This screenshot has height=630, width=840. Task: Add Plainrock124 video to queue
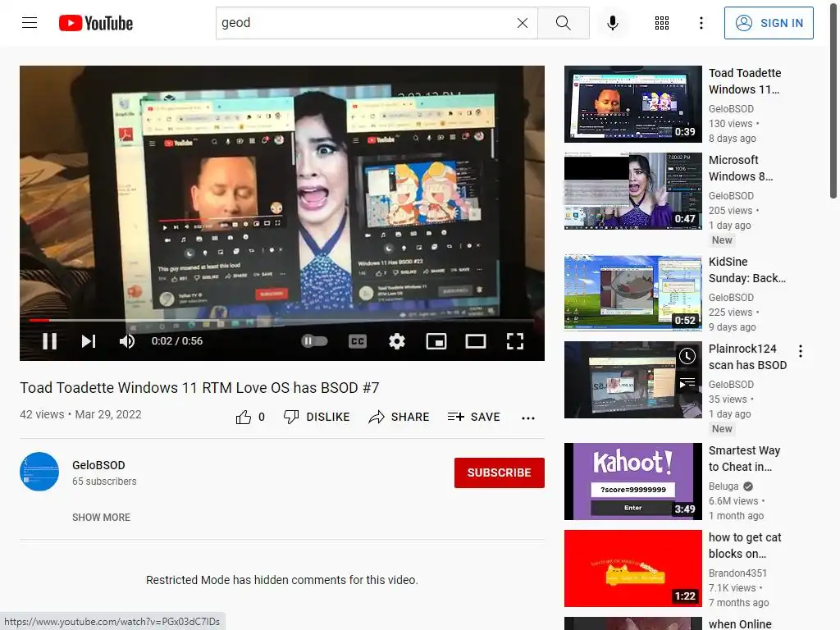tap(687, 383)
